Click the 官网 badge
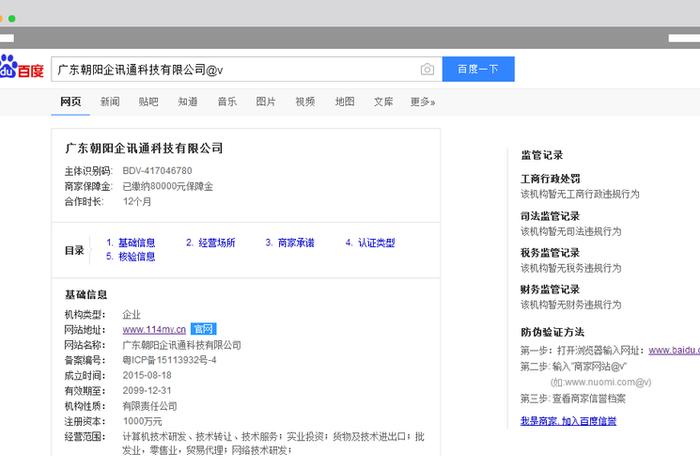700x470 pixels. click(204, 329)
